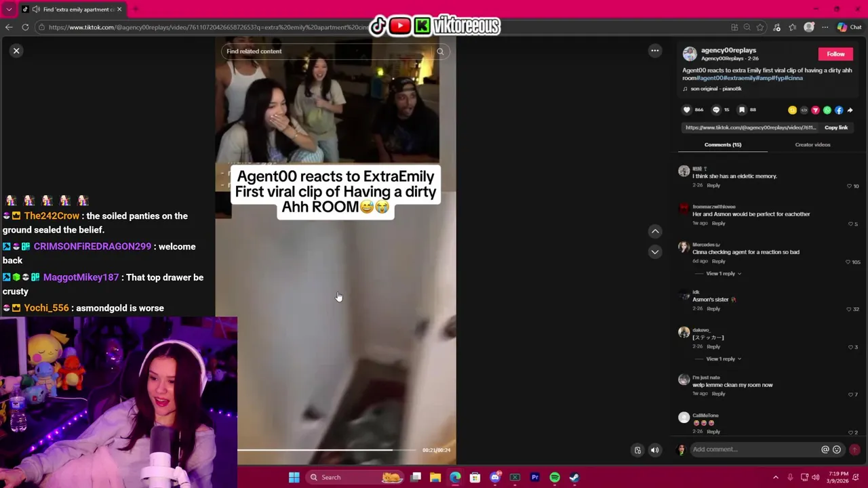Open Copilot Chat in the browser
The height and width of the screenshot is (488, 868).
[x=849, y=27]
